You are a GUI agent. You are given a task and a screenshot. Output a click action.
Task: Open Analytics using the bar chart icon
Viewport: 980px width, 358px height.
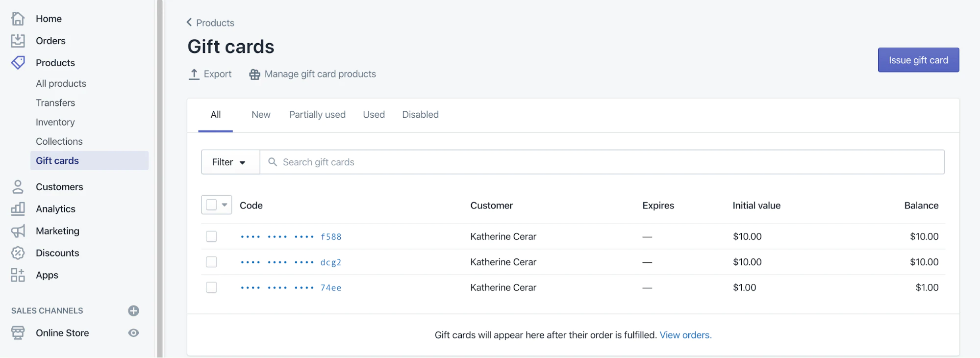(18, 209)
